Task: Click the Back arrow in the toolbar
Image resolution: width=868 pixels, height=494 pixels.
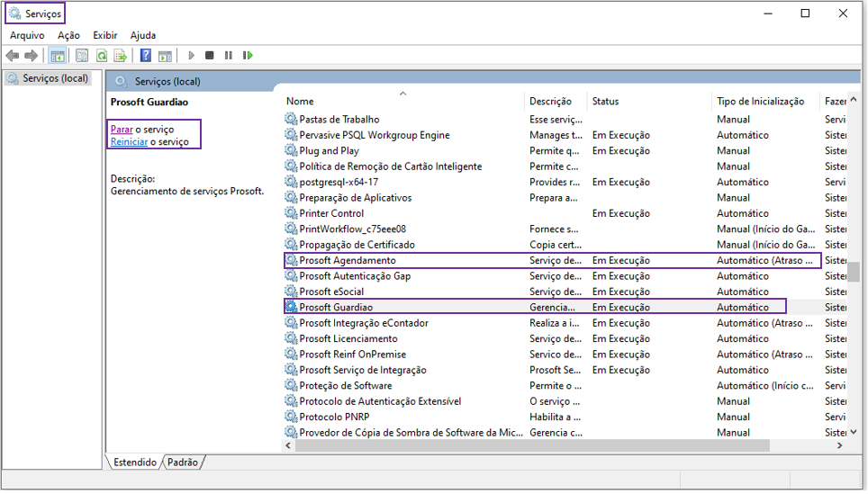Action: tap(13, 56)
